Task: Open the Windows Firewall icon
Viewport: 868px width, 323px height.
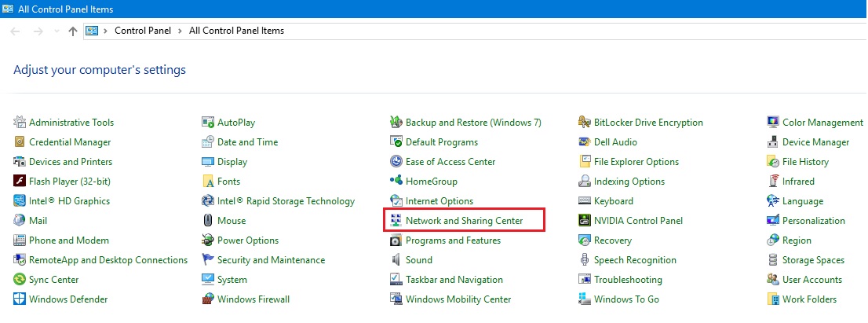Action: (208, 299)
